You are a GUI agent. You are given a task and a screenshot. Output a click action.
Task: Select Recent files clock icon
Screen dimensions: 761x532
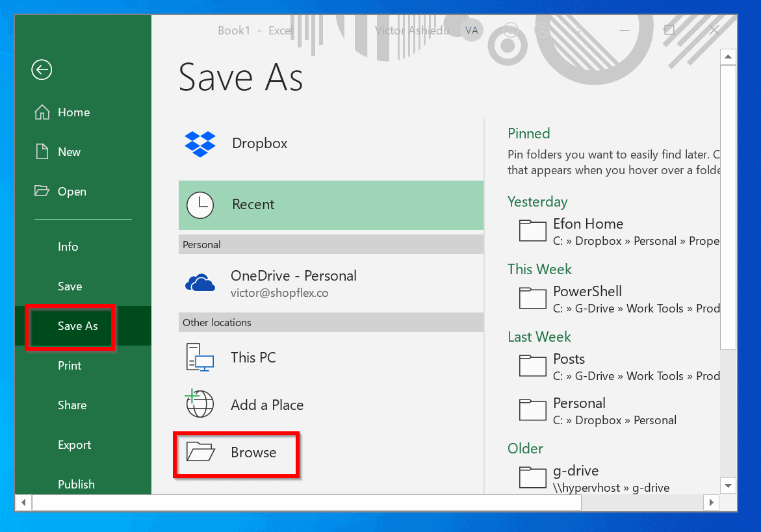click(x=200, y=205)
